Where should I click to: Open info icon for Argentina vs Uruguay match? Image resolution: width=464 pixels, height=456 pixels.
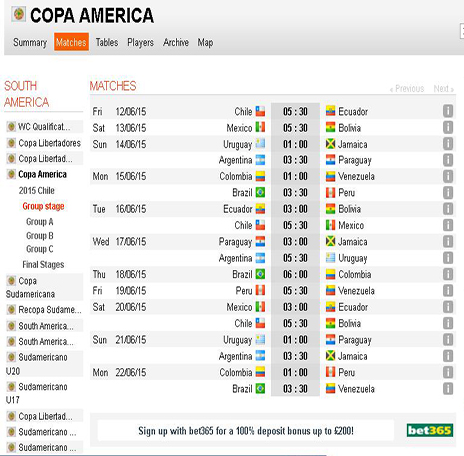[x=448, y=258]
